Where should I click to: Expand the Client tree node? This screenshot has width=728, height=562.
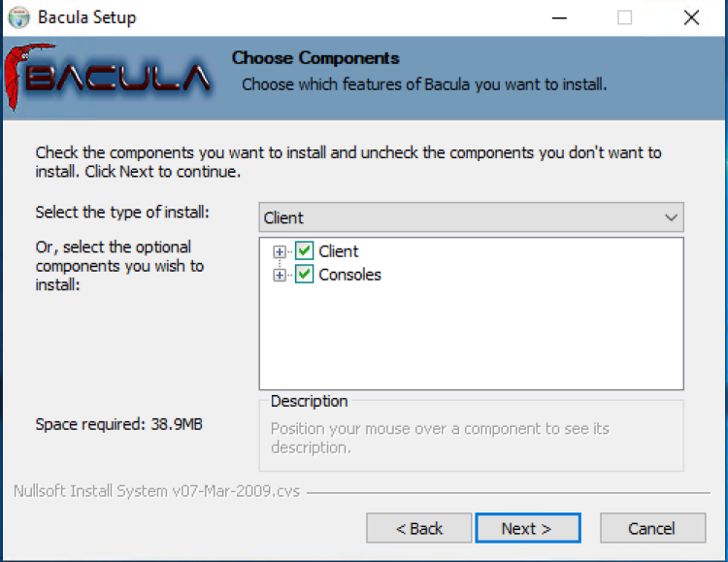tap(279, 251)
